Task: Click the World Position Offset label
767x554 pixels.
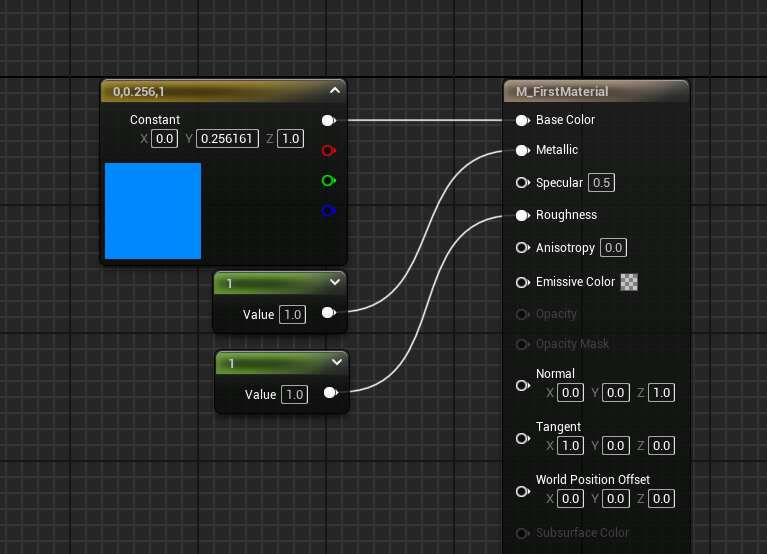Action: pos(593,480)
